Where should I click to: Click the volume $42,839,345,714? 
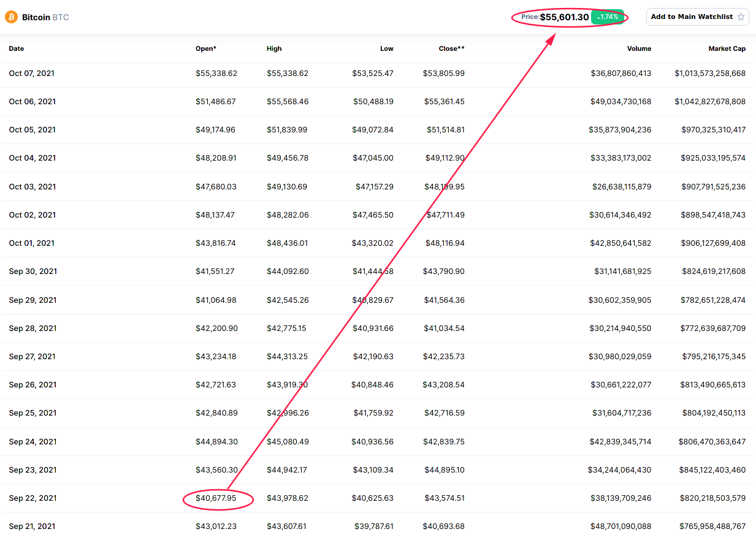[x=620, y=441]
